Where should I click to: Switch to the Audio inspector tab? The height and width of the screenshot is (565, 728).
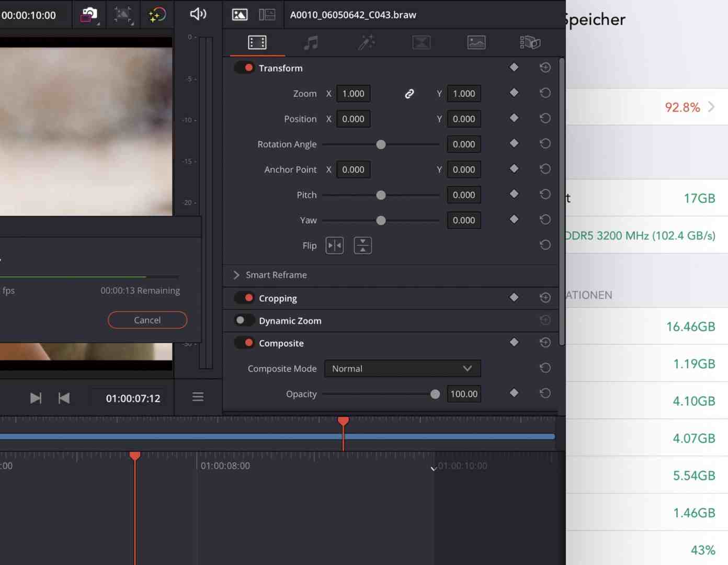(x=310, y=42)
